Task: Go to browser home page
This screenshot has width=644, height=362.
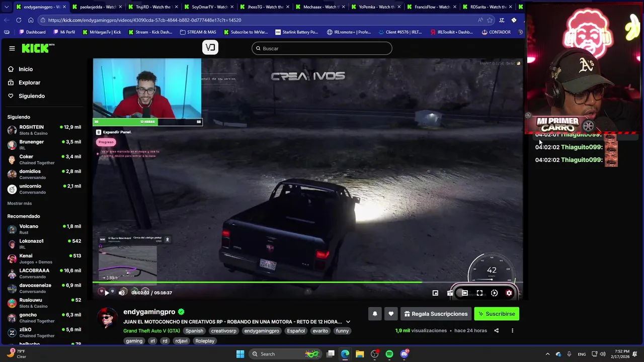Action: (31, 20)
